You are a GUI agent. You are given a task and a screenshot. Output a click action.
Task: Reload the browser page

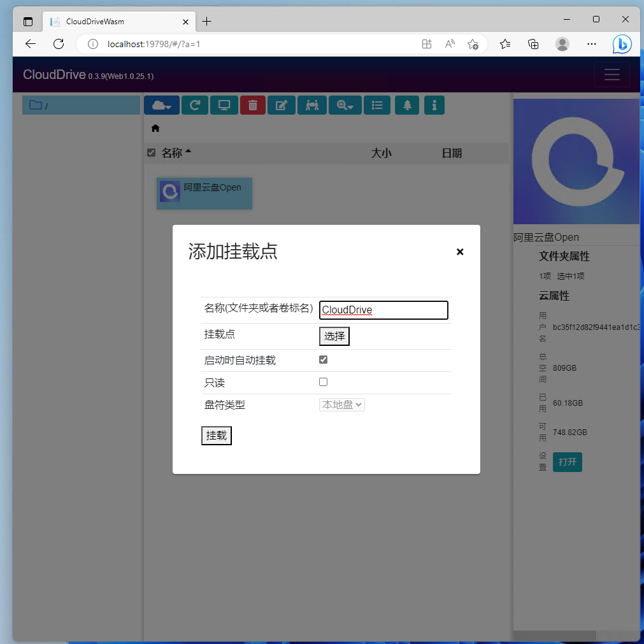tap(59, 44)
